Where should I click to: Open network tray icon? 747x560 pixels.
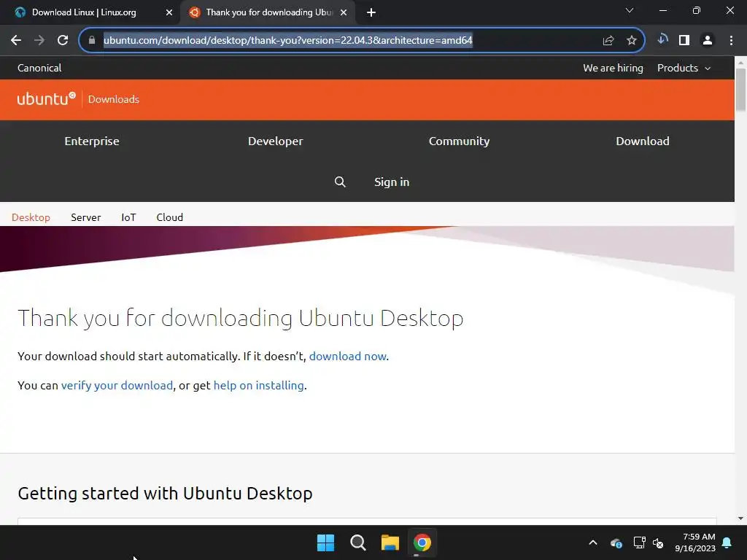(639, 542)
